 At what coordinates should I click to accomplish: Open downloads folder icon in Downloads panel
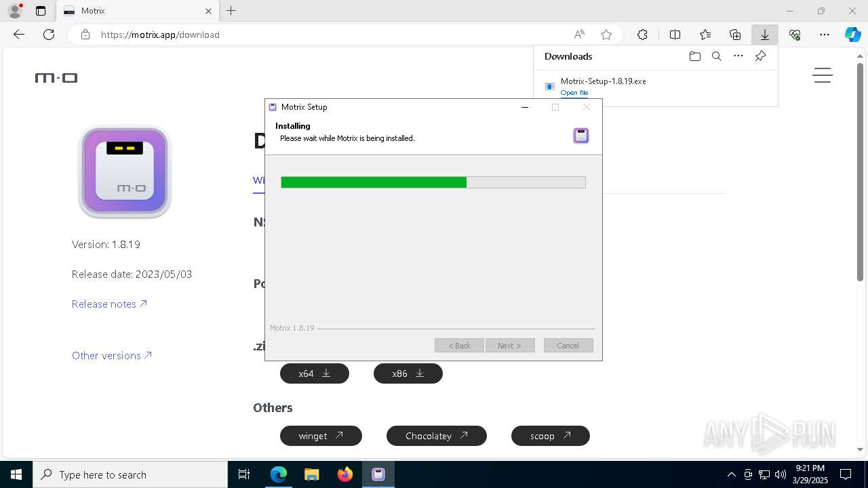(x=695, y=56)
